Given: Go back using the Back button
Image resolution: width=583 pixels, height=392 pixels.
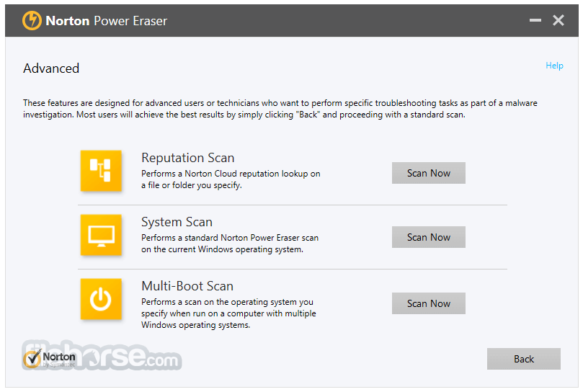Looking at the screenshot, I should (523, 359).
